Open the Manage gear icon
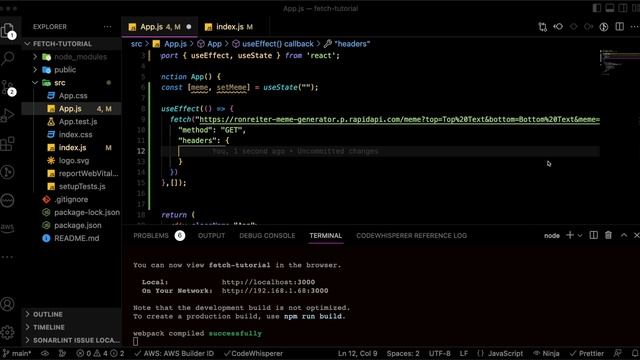Viewport: 640px width, 360px height. coord(8,333)
